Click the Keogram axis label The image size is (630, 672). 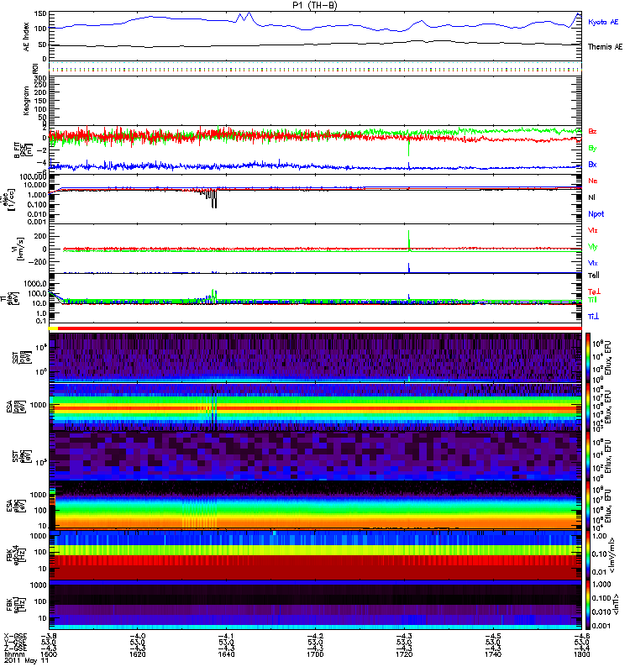pyautogui.click(x=27, y=101)
